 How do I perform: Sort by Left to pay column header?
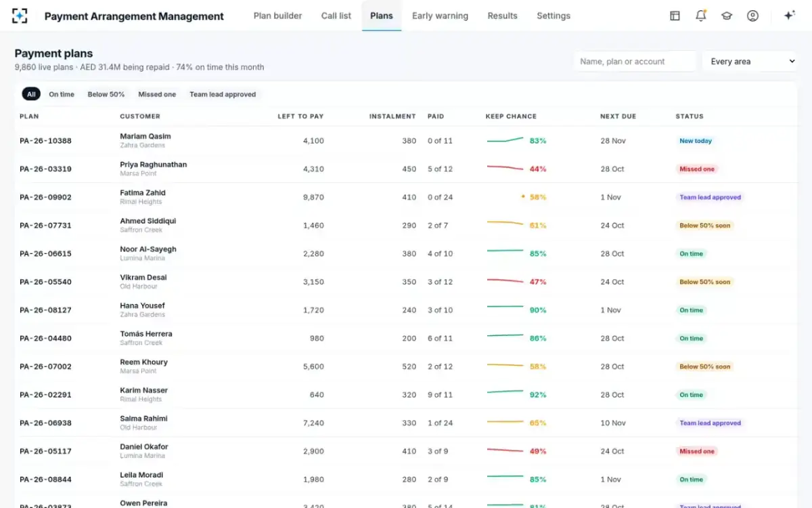pos(300,117)
